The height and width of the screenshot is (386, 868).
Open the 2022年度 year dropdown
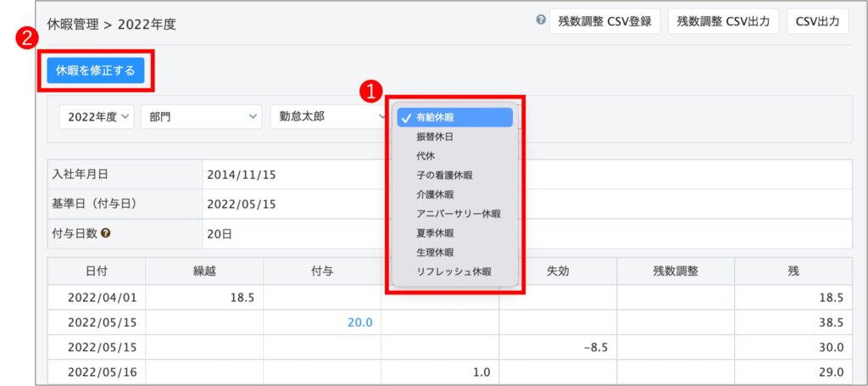click(x=97, y=117)
